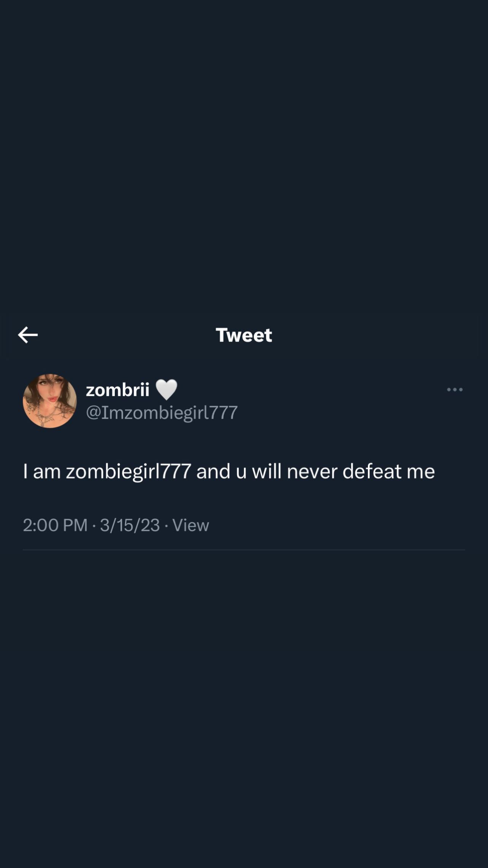Click the display name zombrii

click(117, 389)
